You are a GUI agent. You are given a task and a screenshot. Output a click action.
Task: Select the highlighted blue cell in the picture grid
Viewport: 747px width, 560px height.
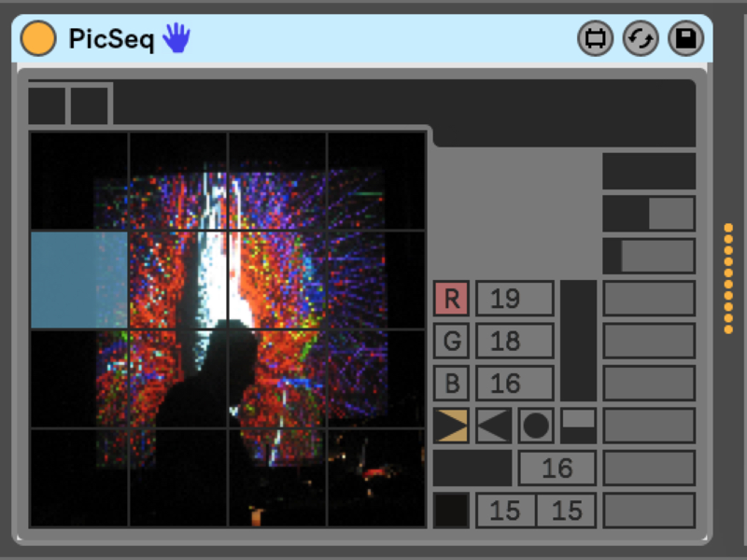coord(79,280)
